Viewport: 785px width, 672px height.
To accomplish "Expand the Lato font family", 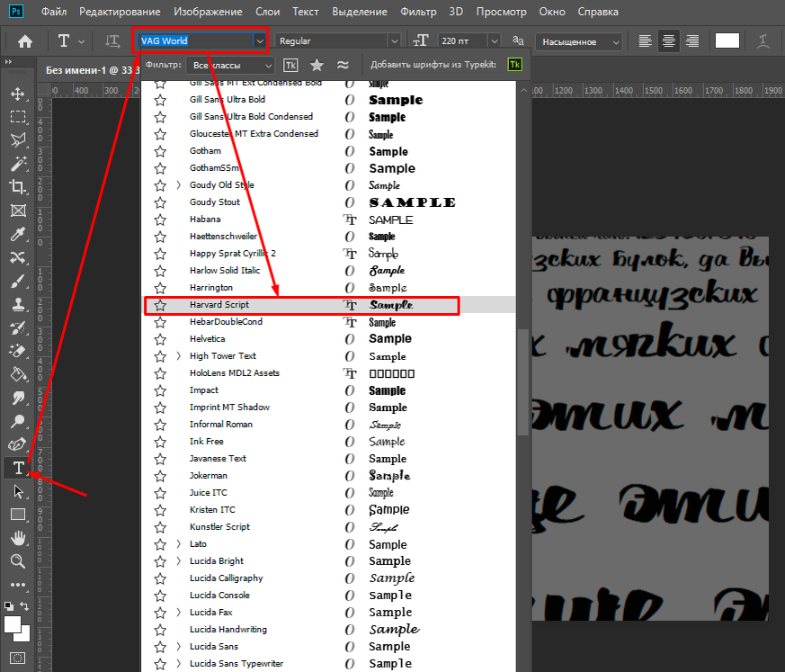I will [179, 544].
